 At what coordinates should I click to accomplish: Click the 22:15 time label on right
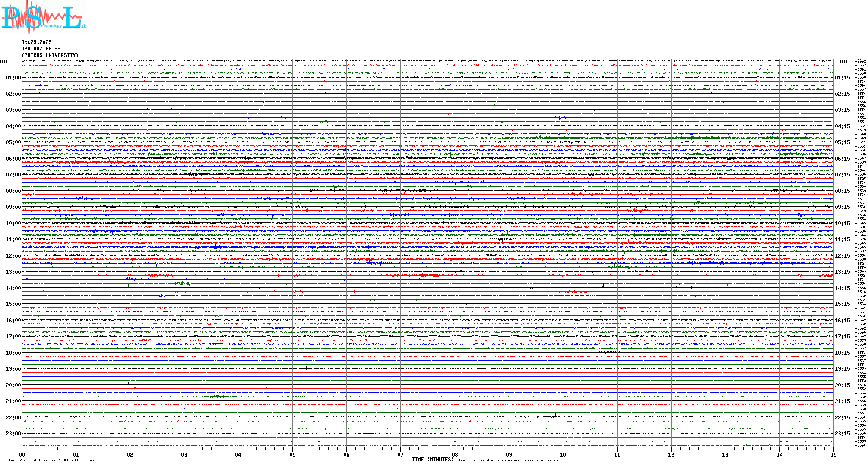click(x=842, y=418)
